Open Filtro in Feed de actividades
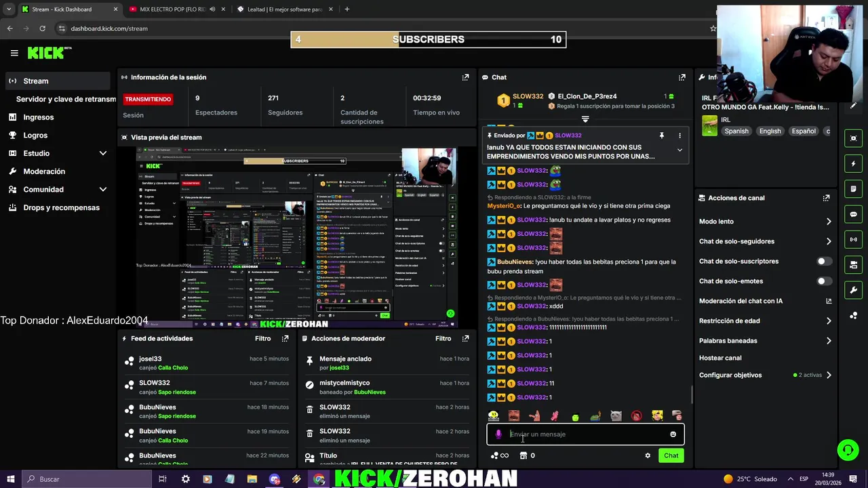 (262, 338)
